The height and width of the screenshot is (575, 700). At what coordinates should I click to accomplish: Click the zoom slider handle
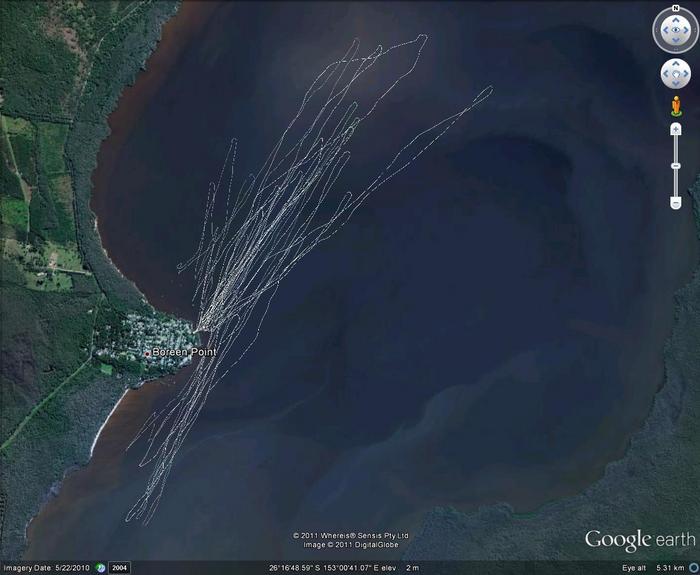(676, 165)
